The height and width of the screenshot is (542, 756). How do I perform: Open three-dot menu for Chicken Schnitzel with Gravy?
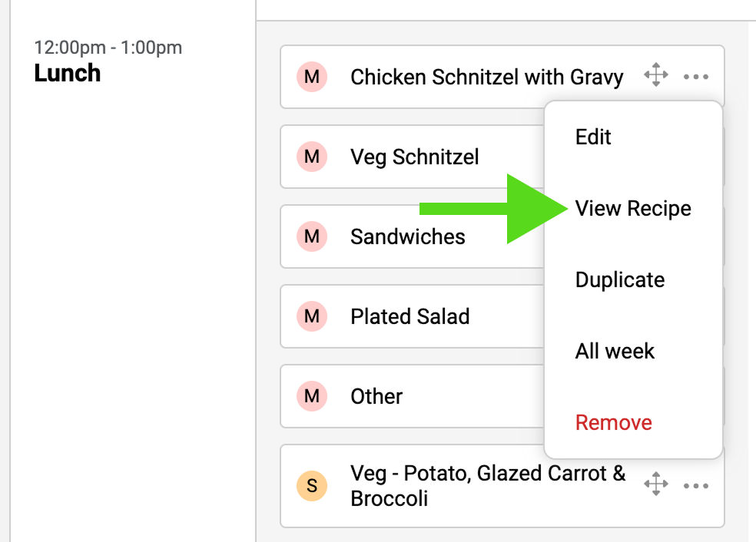(x=695, y=77)
